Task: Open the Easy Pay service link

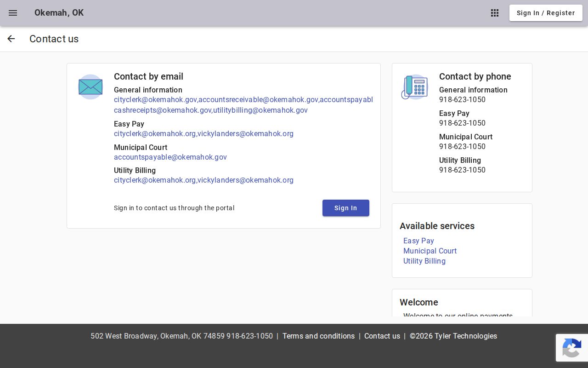Action: 418,241
